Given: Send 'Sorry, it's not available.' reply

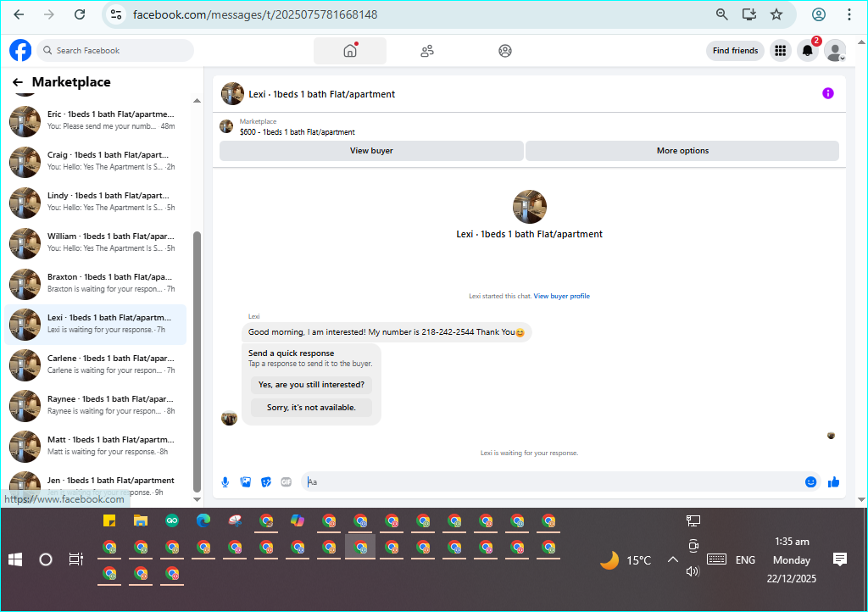Looking at the screenshot, I should (x=311, y=407).
